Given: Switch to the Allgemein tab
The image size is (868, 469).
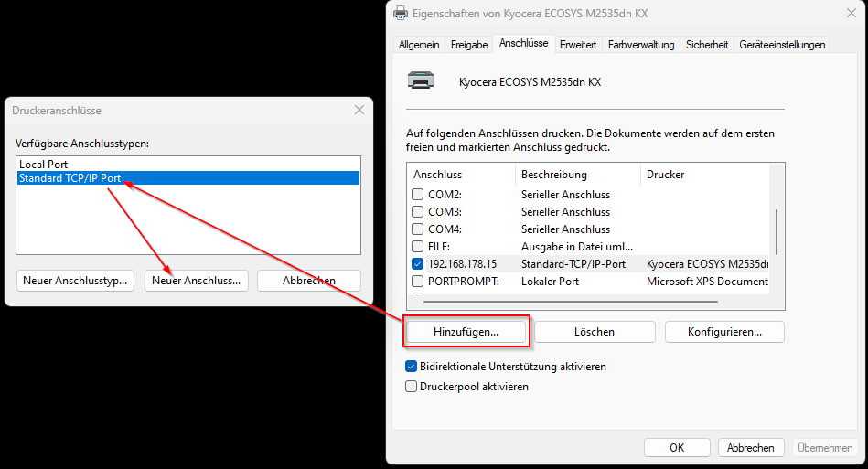Looking at the screenshot, I should click(x=419, y=45).
